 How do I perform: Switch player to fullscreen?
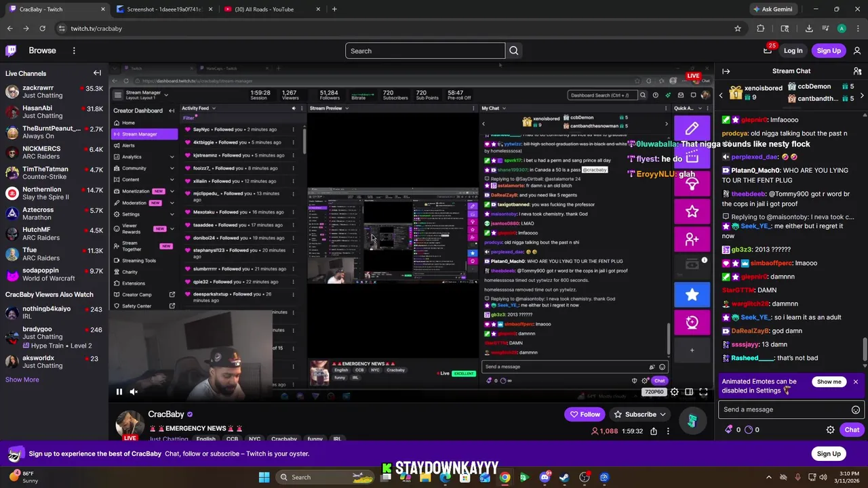point(703,392)
